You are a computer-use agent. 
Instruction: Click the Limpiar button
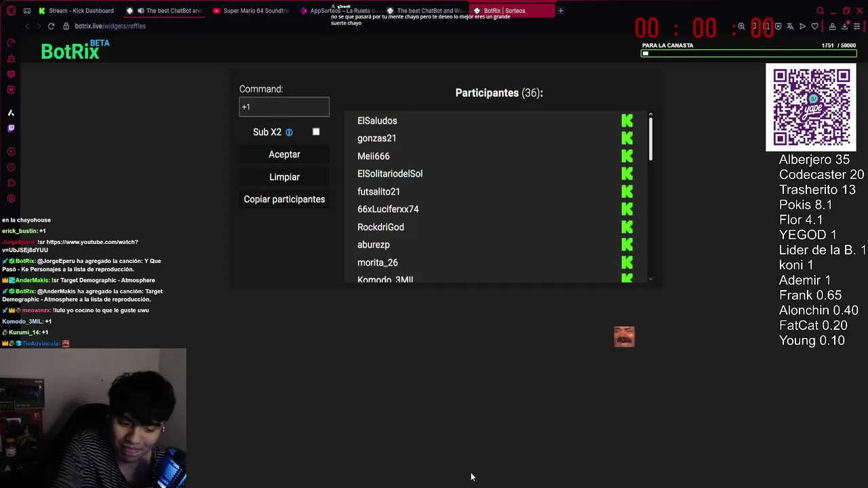284,177
